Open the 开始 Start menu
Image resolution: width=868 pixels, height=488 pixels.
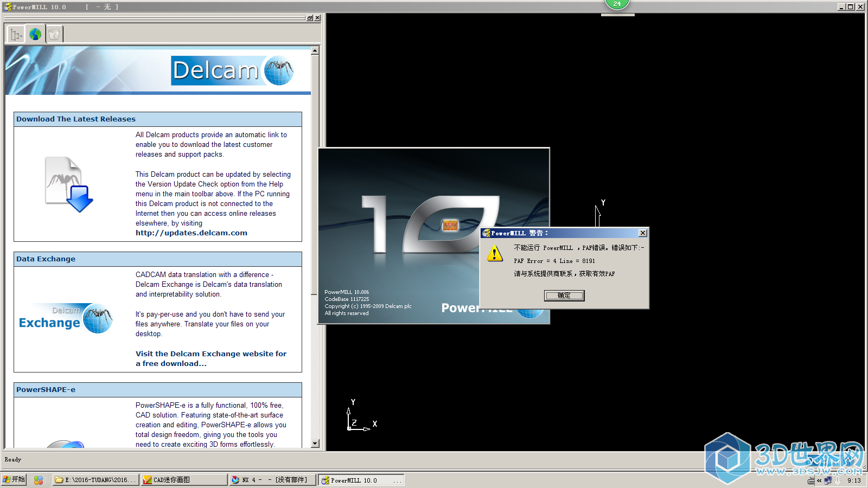click(x=14, y=480)
